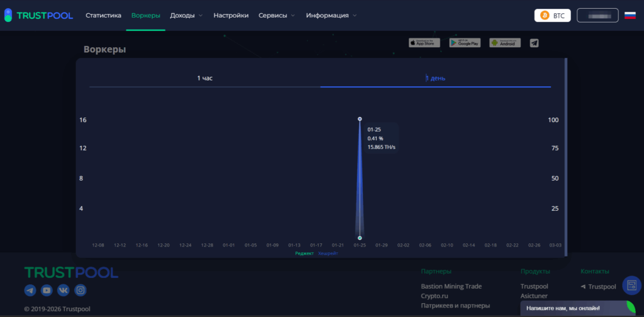Toggle the Хешрейт legend series
The height and width of the screenshot is (317, 644).
[x=328, y=253]
